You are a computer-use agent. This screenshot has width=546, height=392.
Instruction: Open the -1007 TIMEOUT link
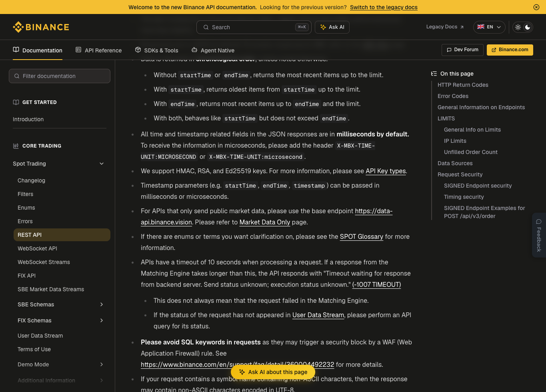[x=376, y=284]
